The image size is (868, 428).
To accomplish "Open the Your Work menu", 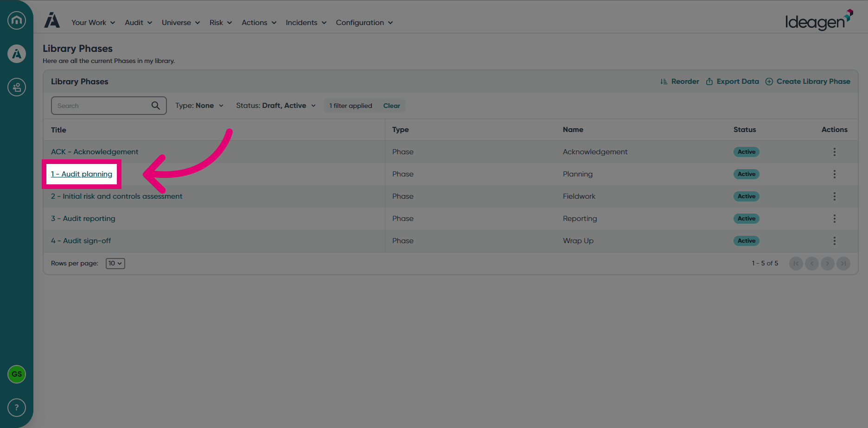I will tap(93, 23).
